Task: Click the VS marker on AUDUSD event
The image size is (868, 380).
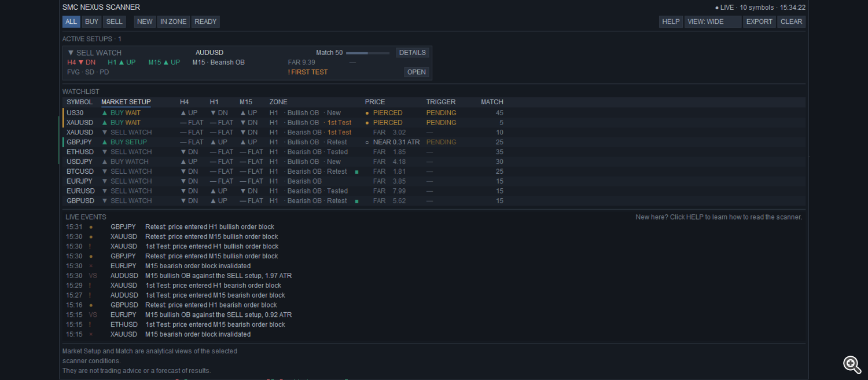Action: pos(93,276)
